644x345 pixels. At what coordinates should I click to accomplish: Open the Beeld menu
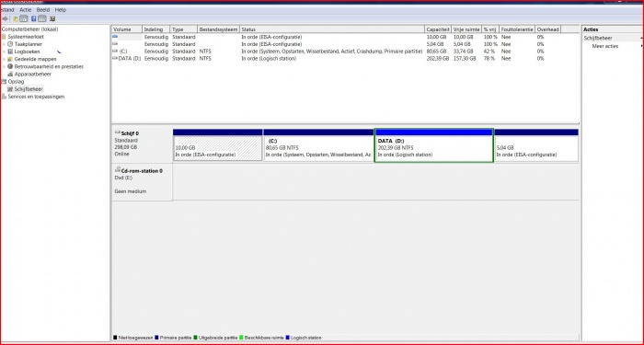coord(42,10)
